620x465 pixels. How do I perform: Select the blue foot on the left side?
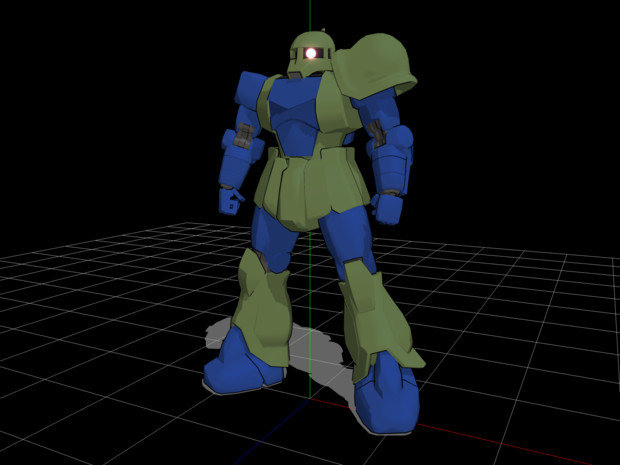pyautogui.click(x=239, y=363)
